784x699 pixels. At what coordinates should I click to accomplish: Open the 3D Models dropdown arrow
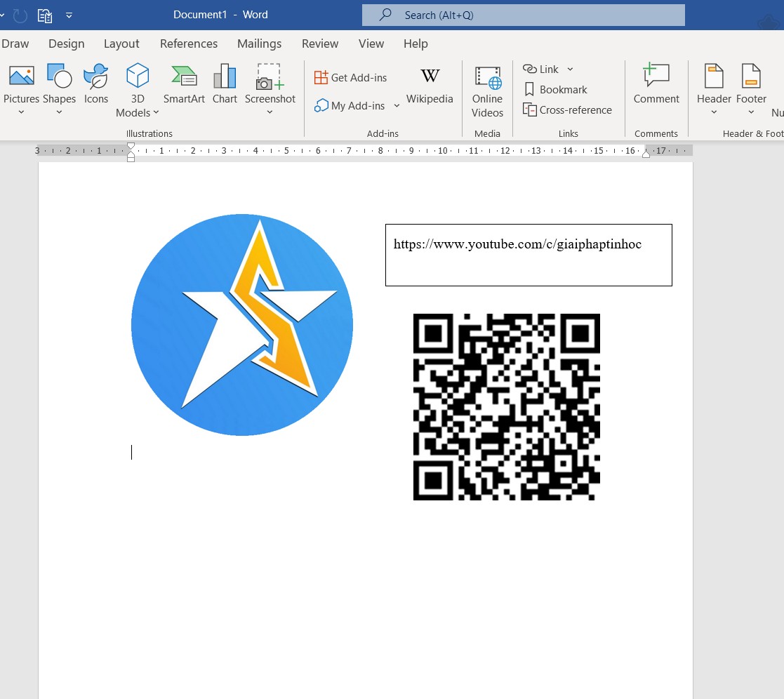[x=156, y=112]
